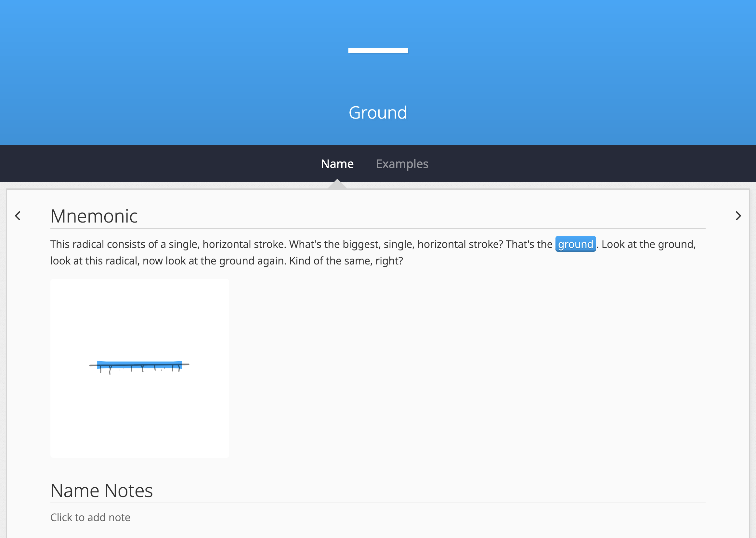Go to the previous item with left chevron
756x538 pixels.
tap(18, 216)
